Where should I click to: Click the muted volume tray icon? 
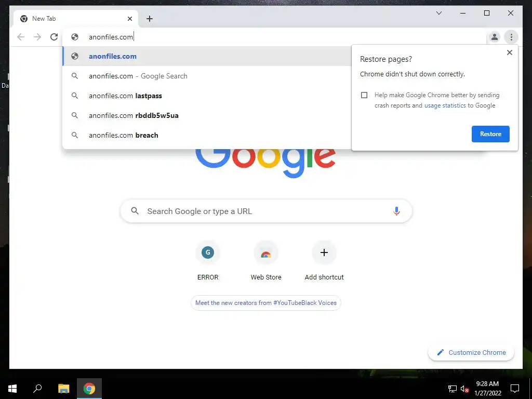click(465, 389)
